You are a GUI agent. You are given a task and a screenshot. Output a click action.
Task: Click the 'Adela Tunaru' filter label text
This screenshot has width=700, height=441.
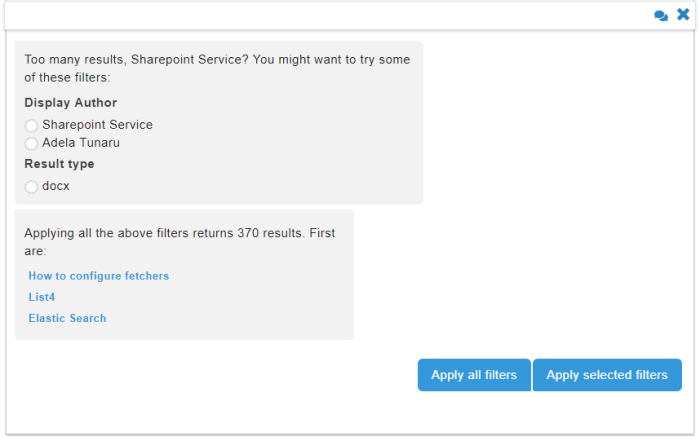pyautogui.click(x=81, y=143)
